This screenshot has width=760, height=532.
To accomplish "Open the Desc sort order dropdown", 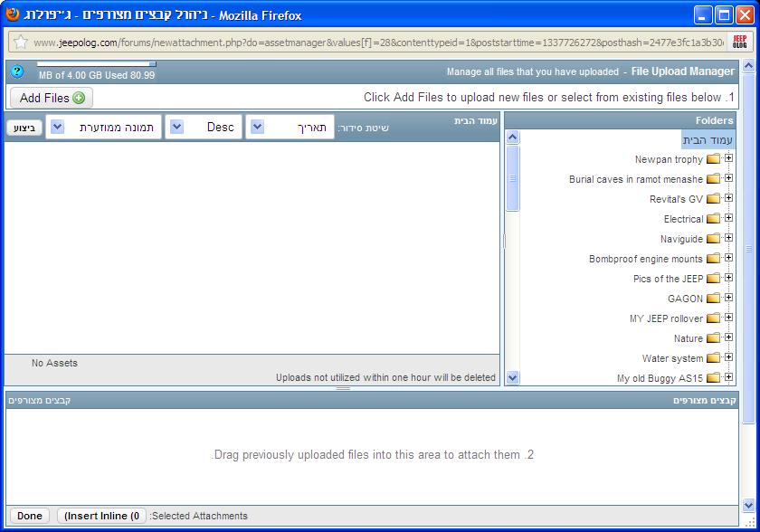I will (177, 128).
